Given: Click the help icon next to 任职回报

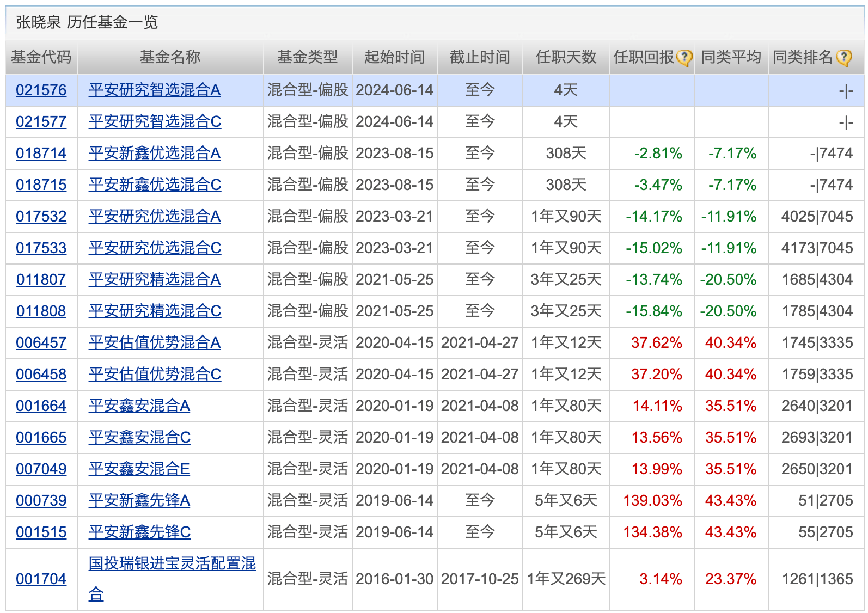Looking at the screenshot, I should 684,57.
